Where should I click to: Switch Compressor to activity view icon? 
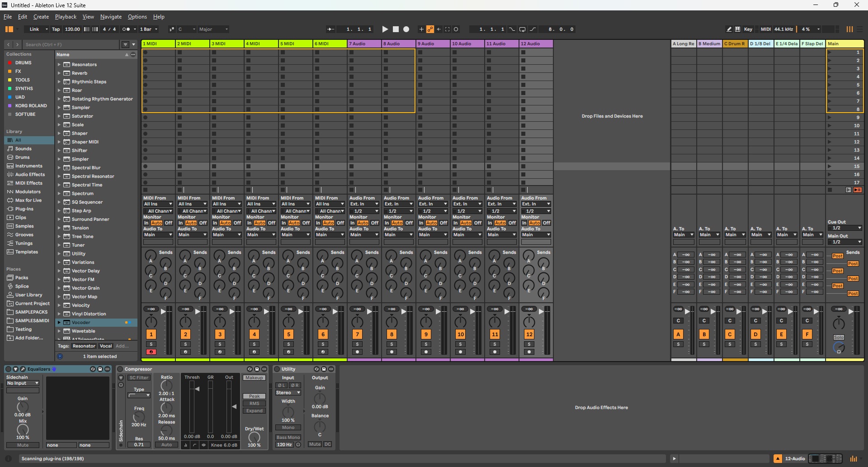(x=203, y=445)
